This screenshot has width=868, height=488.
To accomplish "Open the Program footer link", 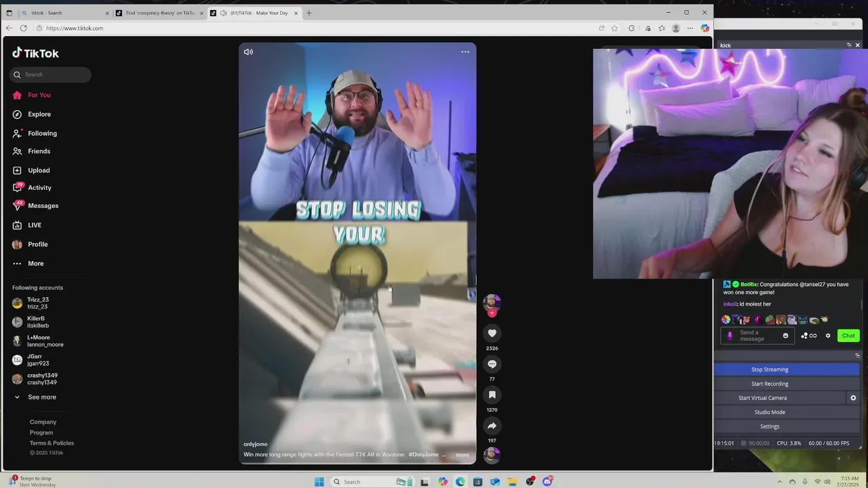I will click(x=41, y=432).
